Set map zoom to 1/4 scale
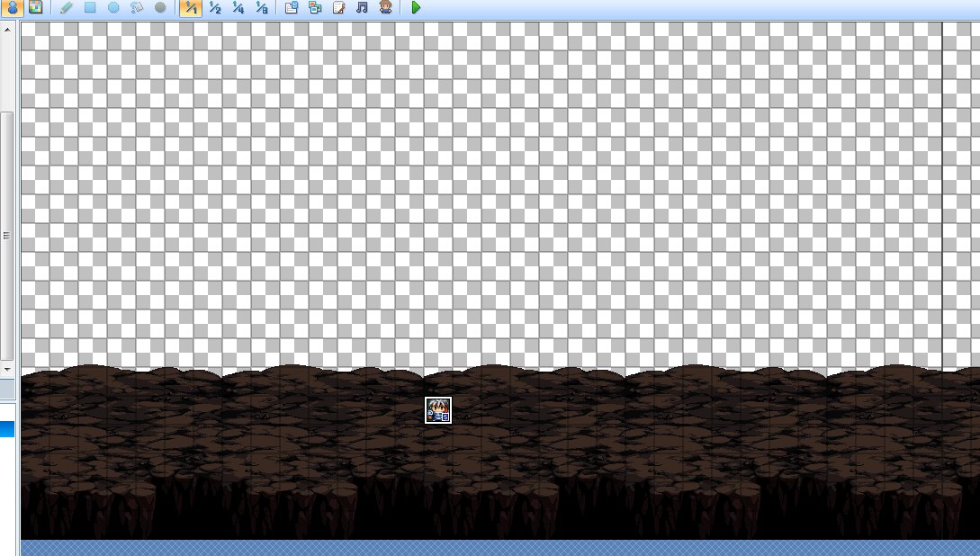The width and height of the screenshot is (980, 556). 238,7
